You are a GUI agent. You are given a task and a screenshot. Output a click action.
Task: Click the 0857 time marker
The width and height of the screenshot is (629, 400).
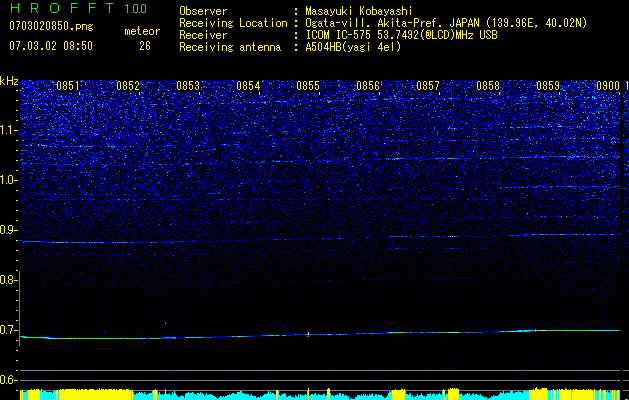click(x=428, y=86)
